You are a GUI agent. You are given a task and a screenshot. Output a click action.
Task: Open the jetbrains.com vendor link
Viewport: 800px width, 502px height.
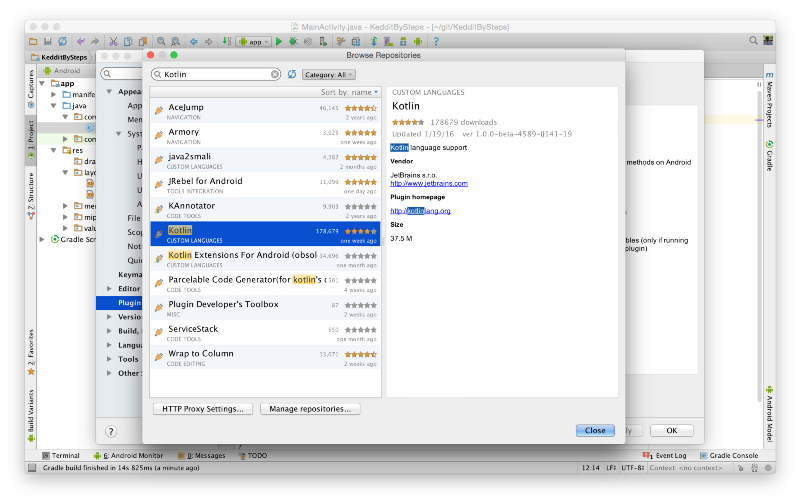[x=429, y=184]
